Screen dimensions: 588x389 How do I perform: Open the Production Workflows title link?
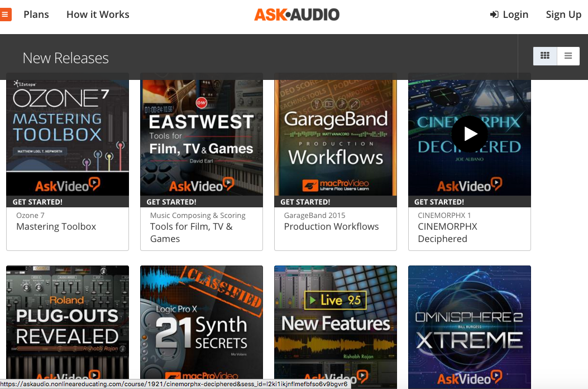point(332,226)
